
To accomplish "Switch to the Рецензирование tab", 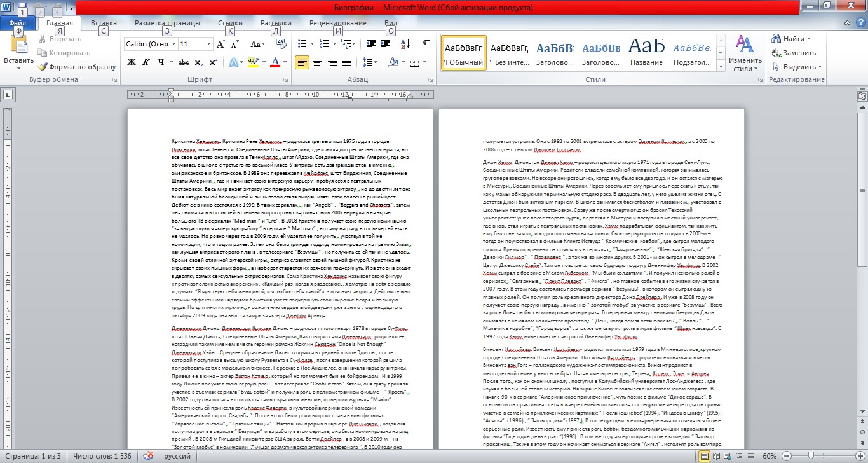I will (338, 24).
